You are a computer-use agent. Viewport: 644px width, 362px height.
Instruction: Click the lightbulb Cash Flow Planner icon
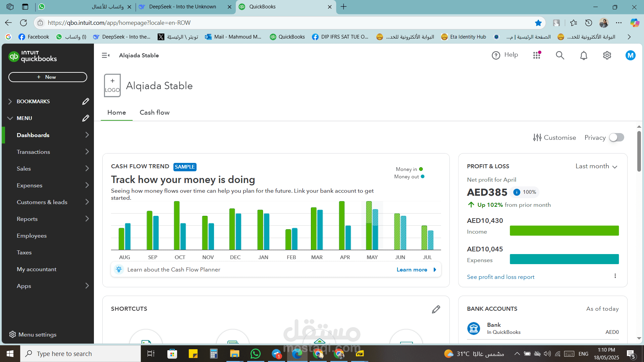tap(119, 269)
